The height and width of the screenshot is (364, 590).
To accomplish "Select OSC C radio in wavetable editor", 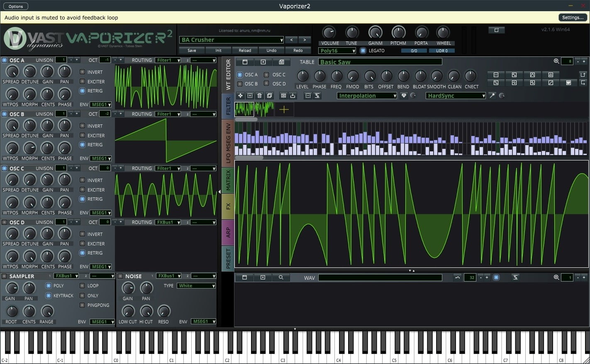I will point(266,75).
